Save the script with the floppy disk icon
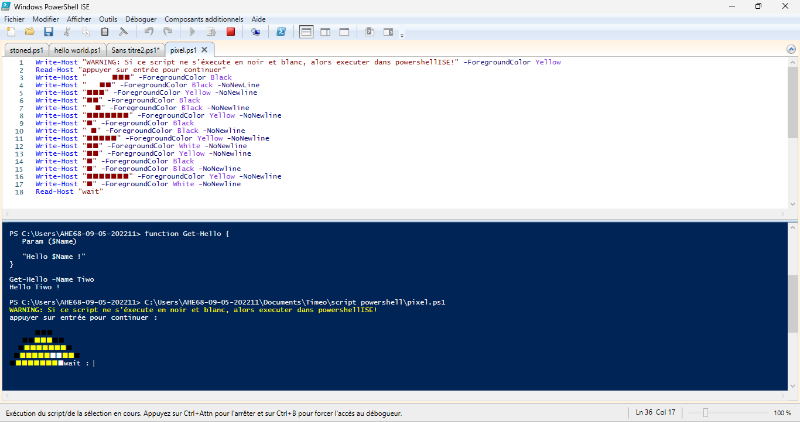Screen dimensions: 800x422 coord(48,32)
